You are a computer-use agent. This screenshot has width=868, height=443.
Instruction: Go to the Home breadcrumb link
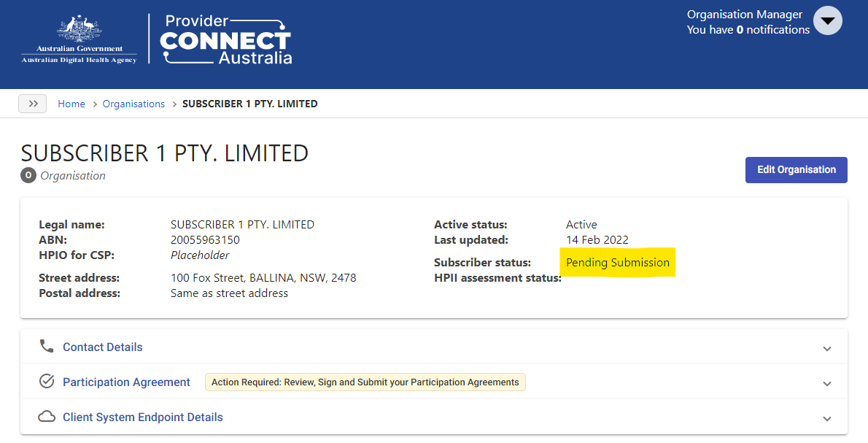(x=71, y=104)
